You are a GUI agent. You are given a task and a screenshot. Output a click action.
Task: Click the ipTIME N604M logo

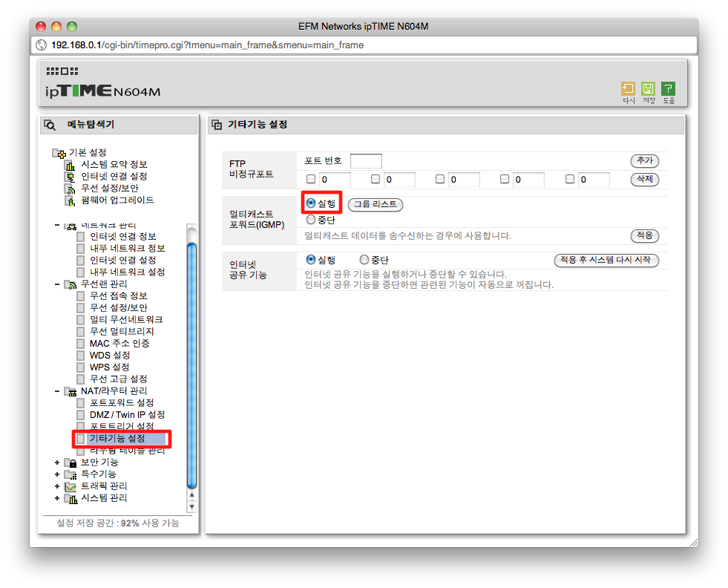[x=102, y=91]
